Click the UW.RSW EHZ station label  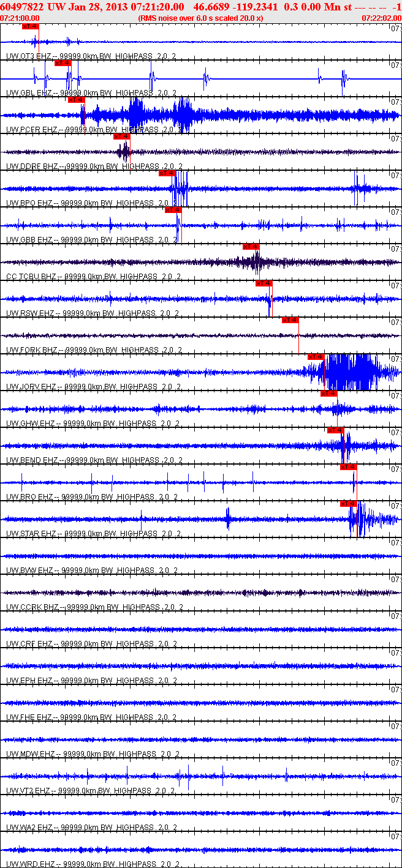click(29, 313)
